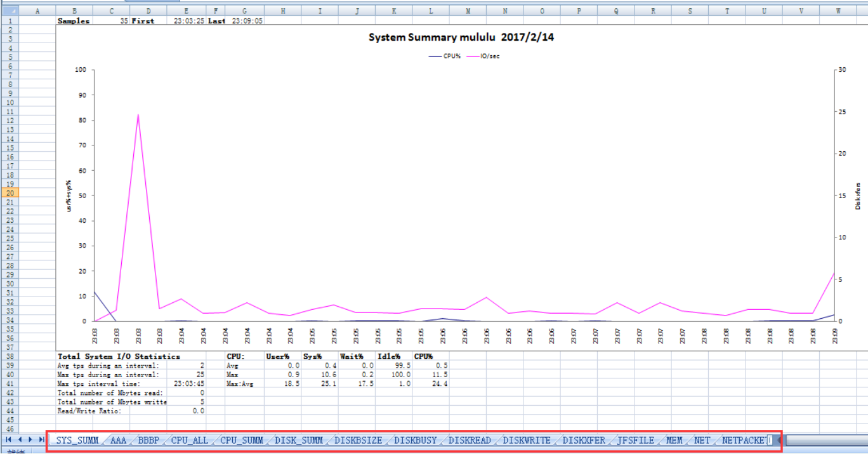Viewport: 868px width, 454px height.
Task: Go to the previous sheet with navigation arrow
Action: [20, 439]
